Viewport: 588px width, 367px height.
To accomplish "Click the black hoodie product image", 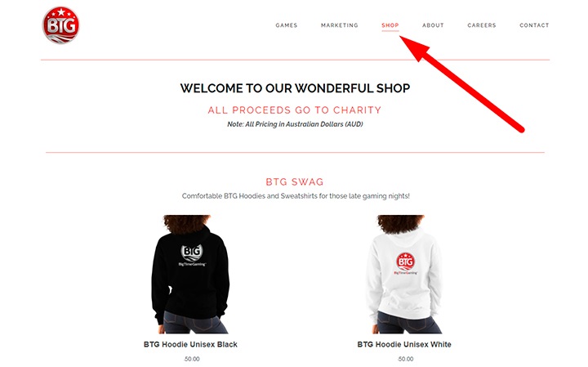I will (x=190, y=274).
